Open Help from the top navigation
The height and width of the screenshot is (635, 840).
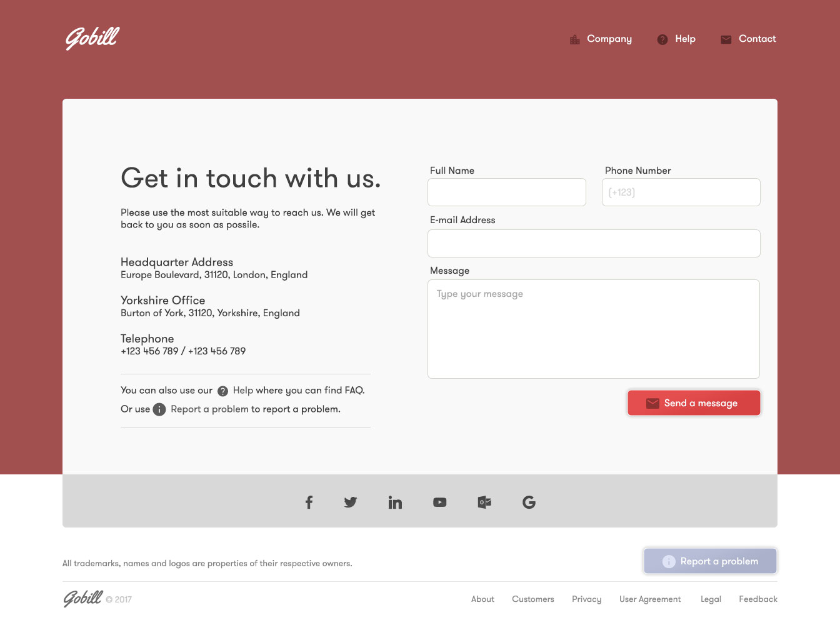click(685, 39)
